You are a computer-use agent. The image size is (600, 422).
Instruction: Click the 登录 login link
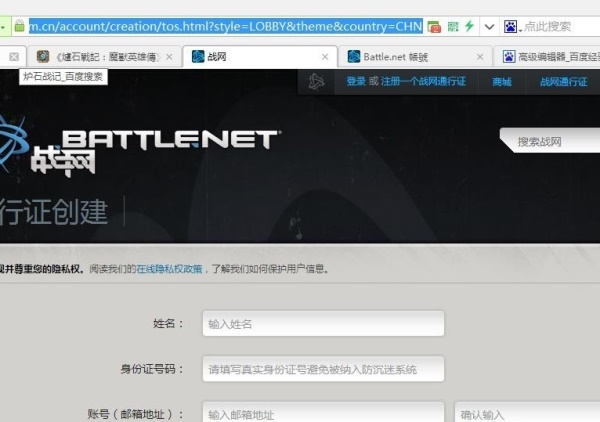pos(356,81)
